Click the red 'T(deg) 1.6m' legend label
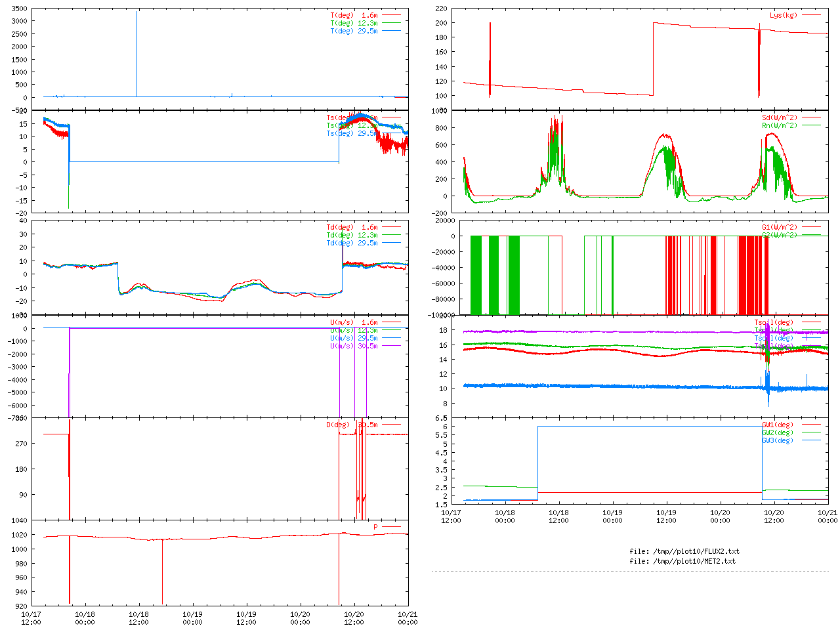Image resolution: width=840 pixels, height=630 pixels. (x=354, y=15)
